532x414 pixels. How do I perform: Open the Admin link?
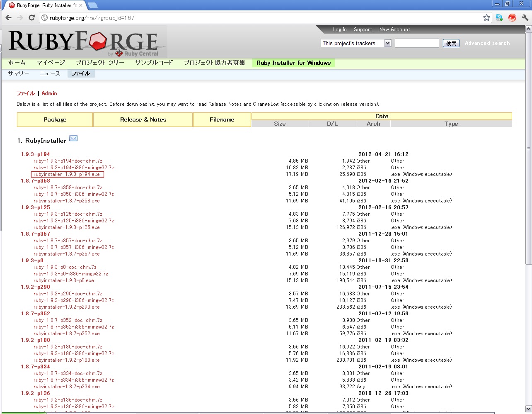[49, 93]
